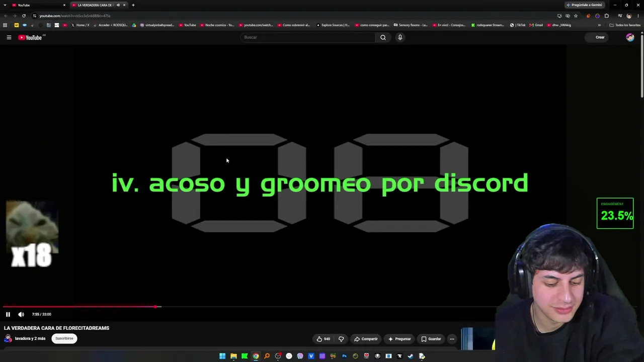Select the LA VERDADERA CARA DE tab

click(98, 5)
